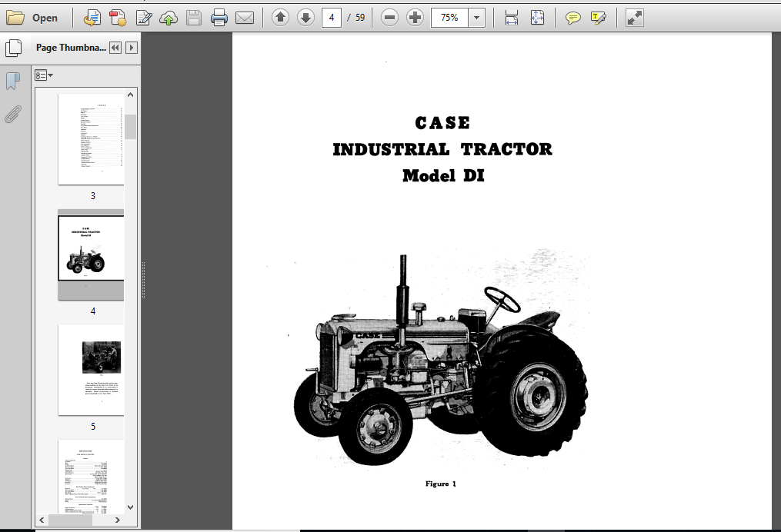Click thumbnail horizontal scroll left arrow
The height and width of the screenshot is (532, 781).
(42, 520)
